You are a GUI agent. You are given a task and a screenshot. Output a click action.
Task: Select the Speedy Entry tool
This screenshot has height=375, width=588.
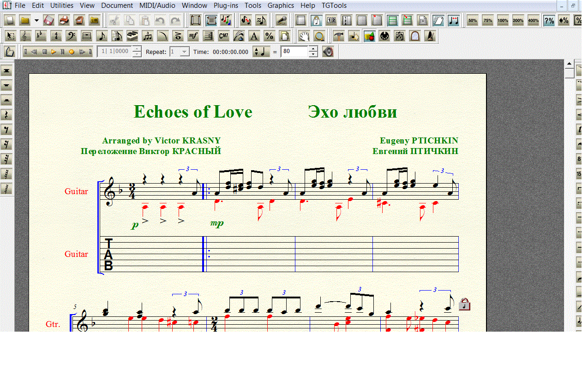(117, 36)
